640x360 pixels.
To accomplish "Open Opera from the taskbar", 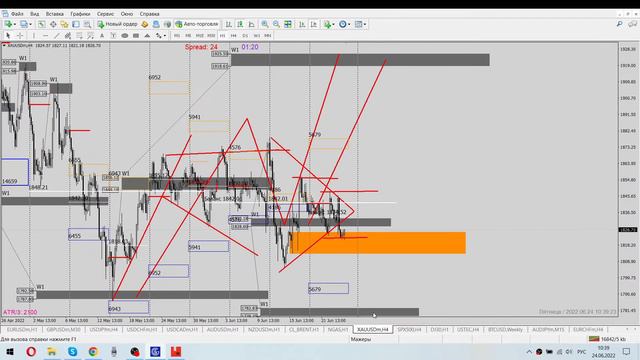I will click(31, 351).
